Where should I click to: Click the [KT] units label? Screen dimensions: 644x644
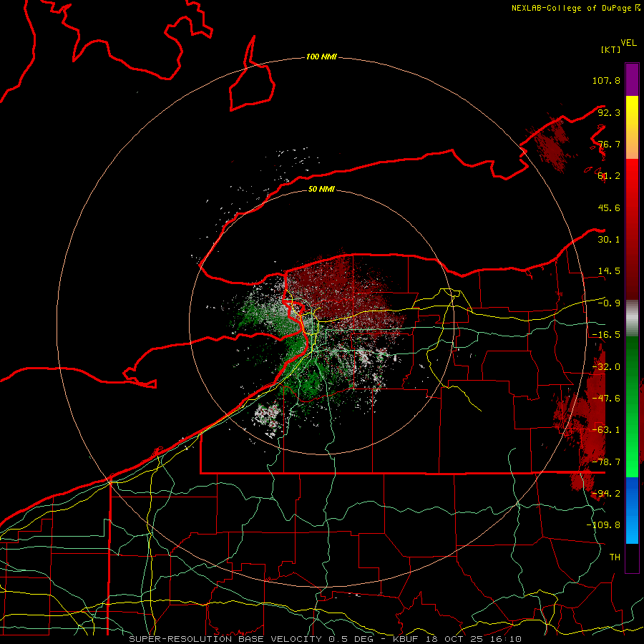coord(610,49)
